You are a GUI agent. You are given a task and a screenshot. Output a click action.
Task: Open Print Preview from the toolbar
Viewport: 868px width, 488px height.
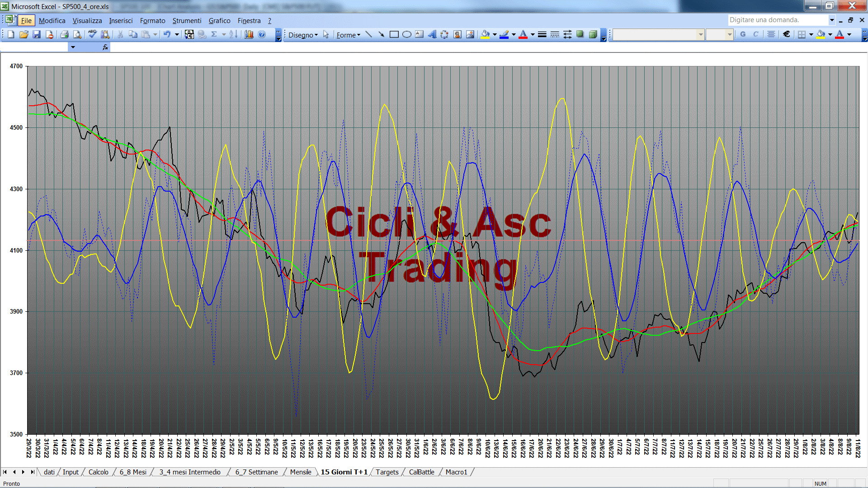coord(77,34)
